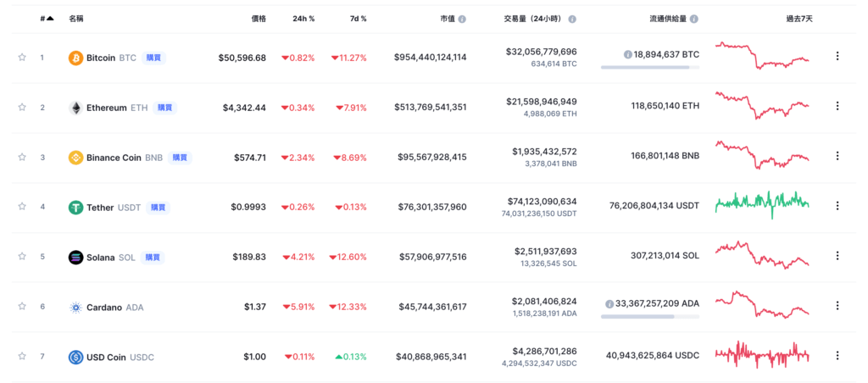Viewport: 868px width, 383px height.
Task: Click the Tether logo icon
Action: pos(75,207)
